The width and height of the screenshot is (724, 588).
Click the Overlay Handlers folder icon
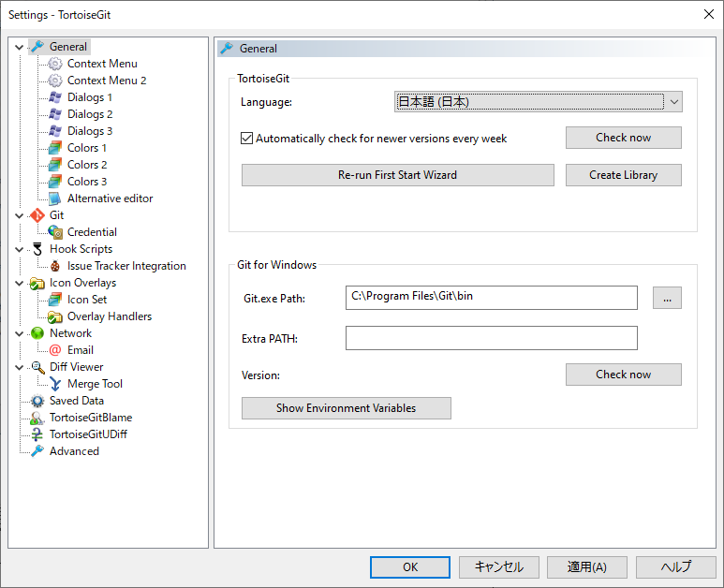point(55,316)
